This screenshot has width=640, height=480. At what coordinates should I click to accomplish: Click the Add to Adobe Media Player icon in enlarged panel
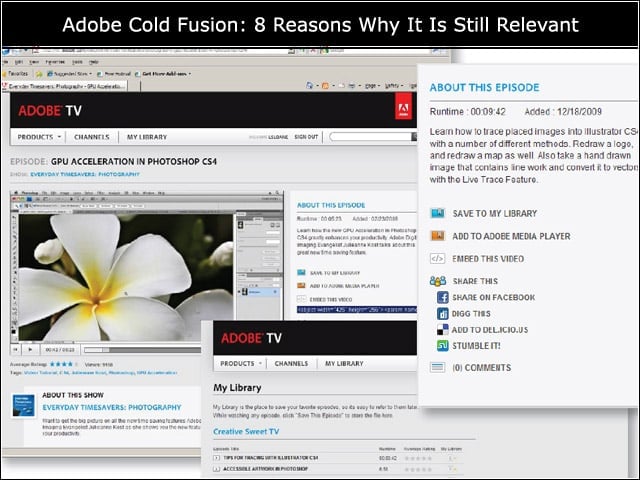(x=438, y=236)
